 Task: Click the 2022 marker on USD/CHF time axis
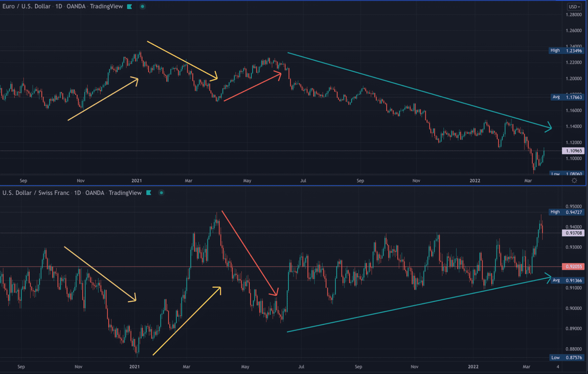[x=473, y=367]
